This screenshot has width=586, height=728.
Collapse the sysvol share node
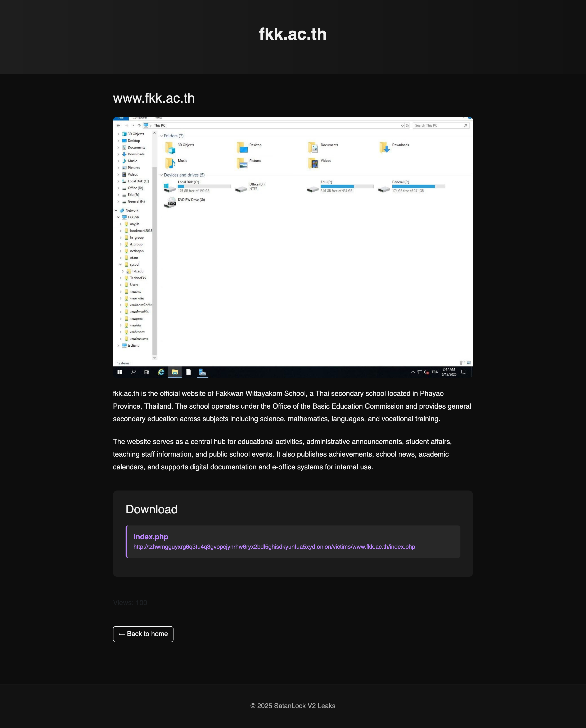[x=121, y=265]
